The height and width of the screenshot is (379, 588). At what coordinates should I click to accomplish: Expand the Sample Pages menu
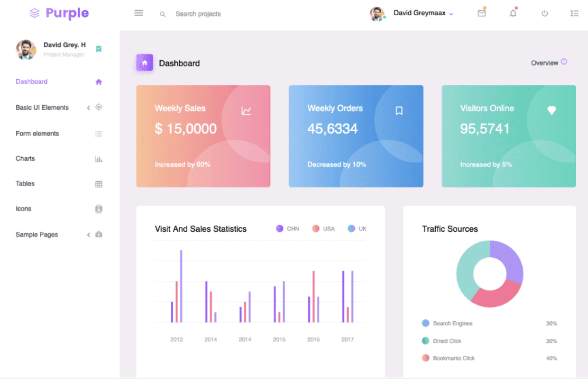point(37,235)
